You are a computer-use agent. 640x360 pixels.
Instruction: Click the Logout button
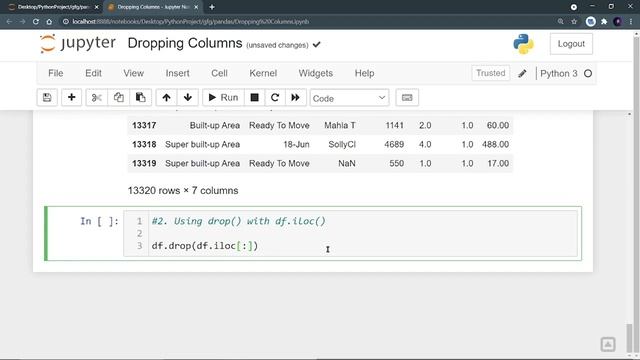[571, 44]
